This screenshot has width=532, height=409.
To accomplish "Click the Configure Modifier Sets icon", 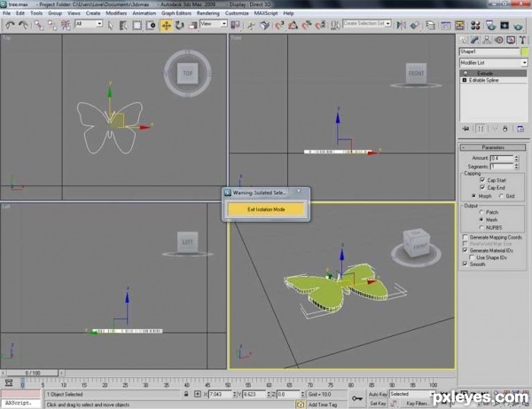I will [x=520, y=129].
